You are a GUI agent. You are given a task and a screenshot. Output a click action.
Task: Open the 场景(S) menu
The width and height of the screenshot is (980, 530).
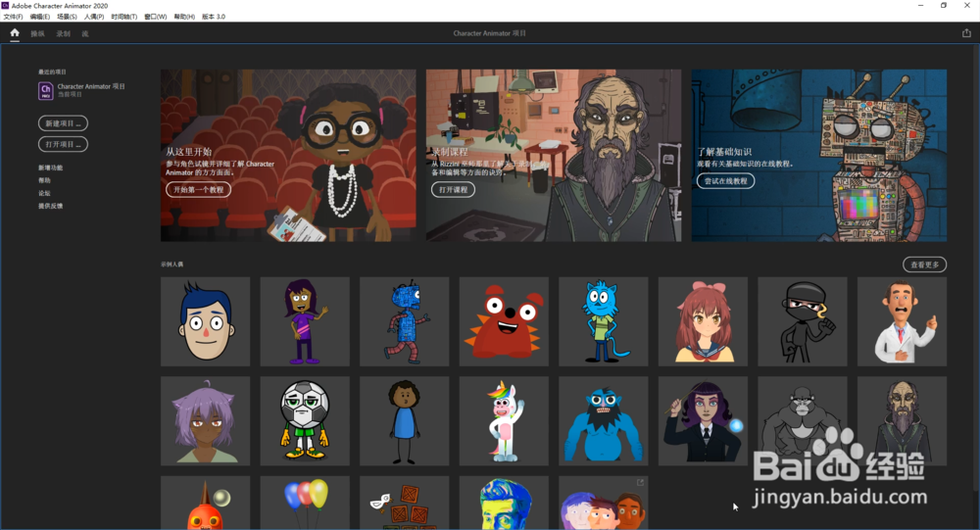[67, 17]
